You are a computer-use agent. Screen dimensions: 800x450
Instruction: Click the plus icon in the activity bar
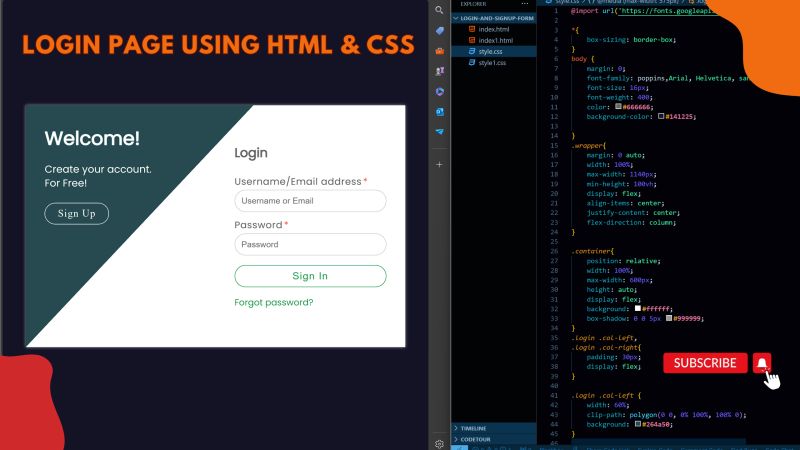pyautogui.click(x=439, y=165)
